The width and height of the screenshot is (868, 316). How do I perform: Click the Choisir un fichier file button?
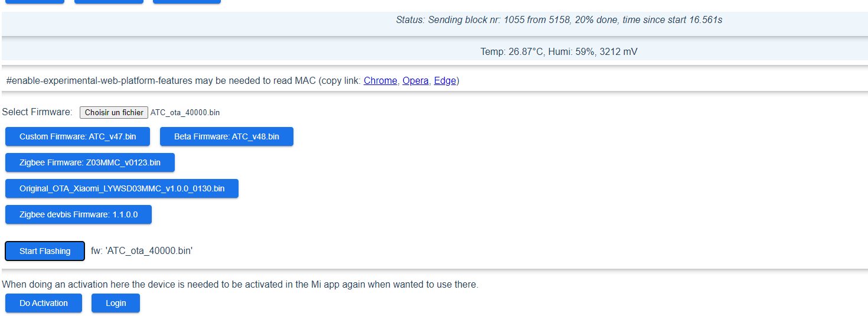[114, 112]
